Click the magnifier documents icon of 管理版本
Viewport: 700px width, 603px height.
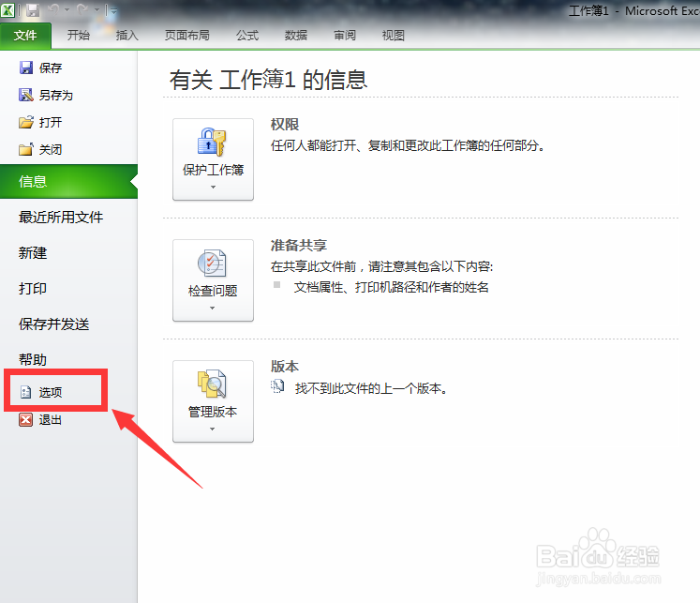[x=212, y=384]
